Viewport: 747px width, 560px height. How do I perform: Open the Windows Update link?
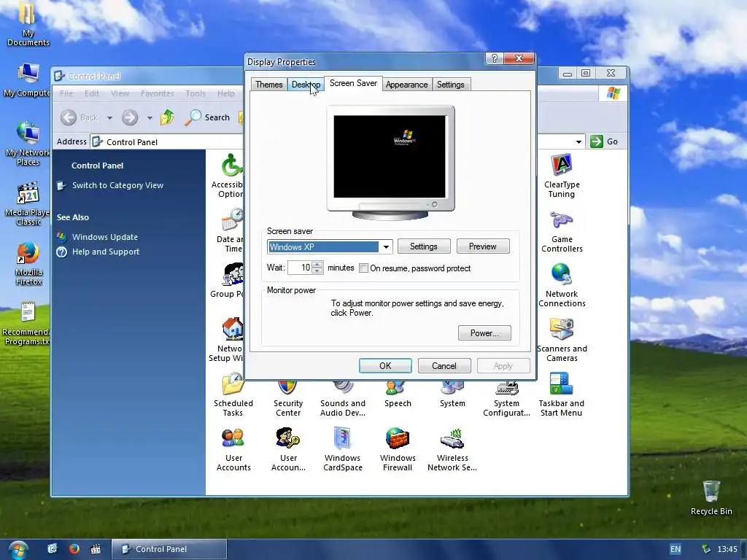[105, 237]
